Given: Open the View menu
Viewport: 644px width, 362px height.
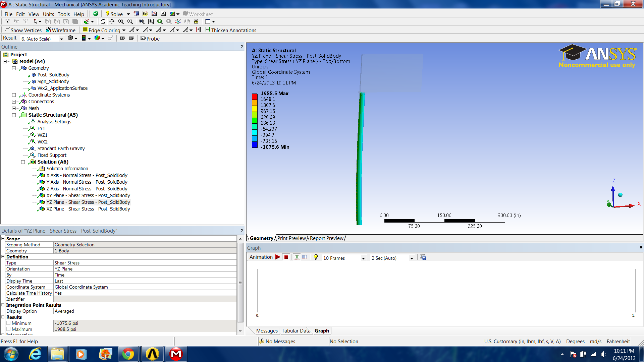Looking at the screenshot, I should coord(34,14).
